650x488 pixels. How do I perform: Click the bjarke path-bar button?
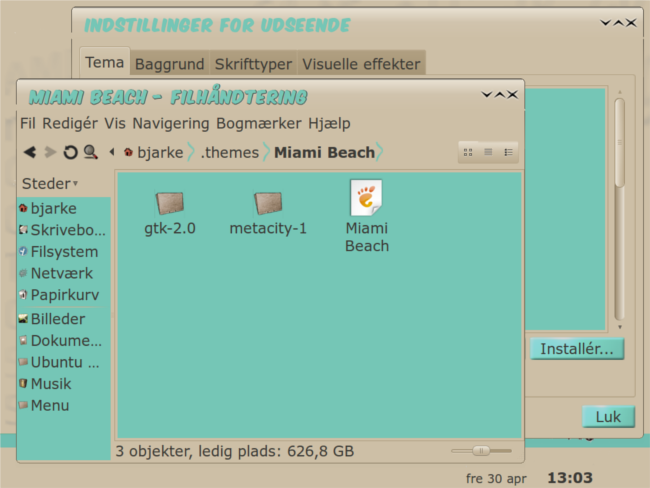click(x=154, y=152)
